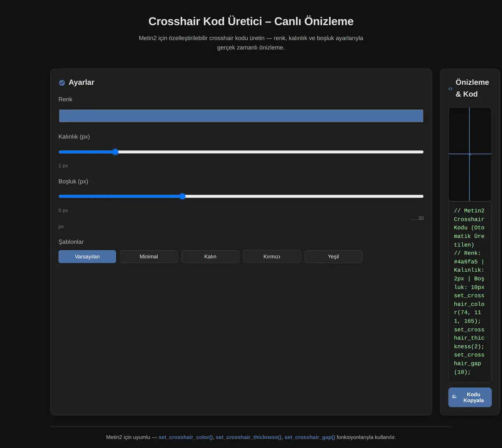Open the Renk color picker bar
The height and width of the screenshot is (448, 502).
[x=241, y=116]
